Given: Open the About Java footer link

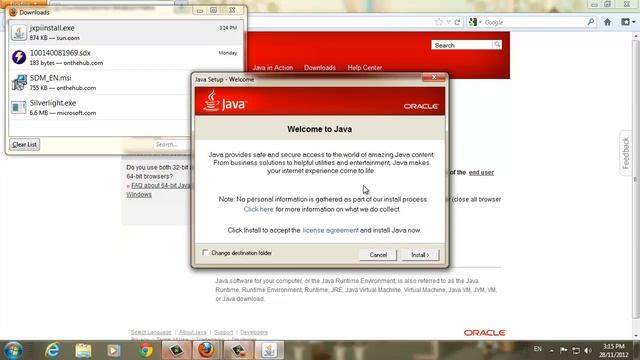Looking at the screenshot, I should (193, 332).
